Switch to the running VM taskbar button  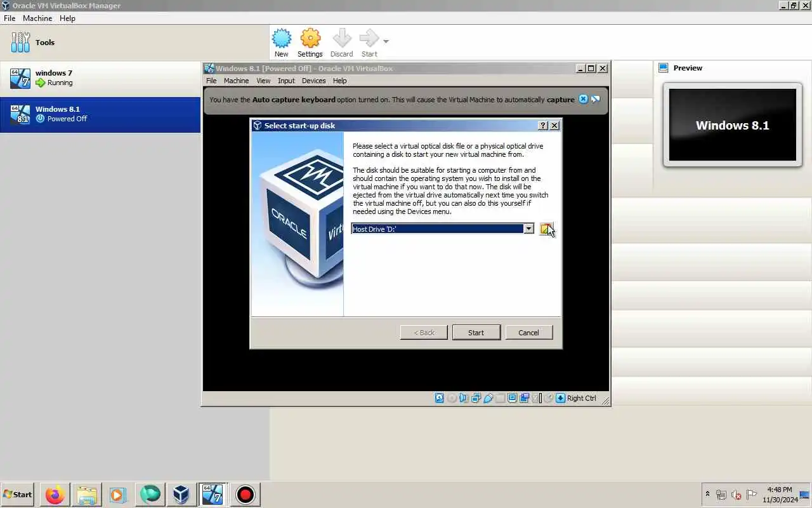point(214,495)
